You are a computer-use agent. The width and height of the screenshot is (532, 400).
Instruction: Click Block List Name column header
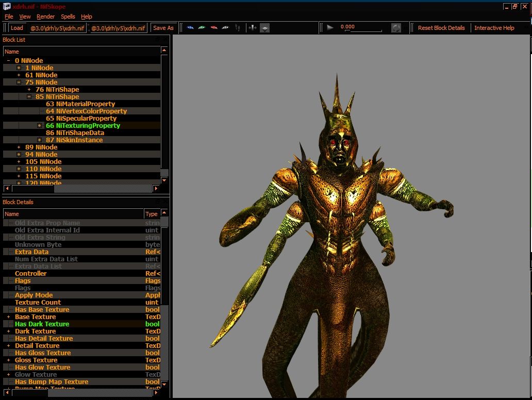pyautogui.click(x=82, y=52)
